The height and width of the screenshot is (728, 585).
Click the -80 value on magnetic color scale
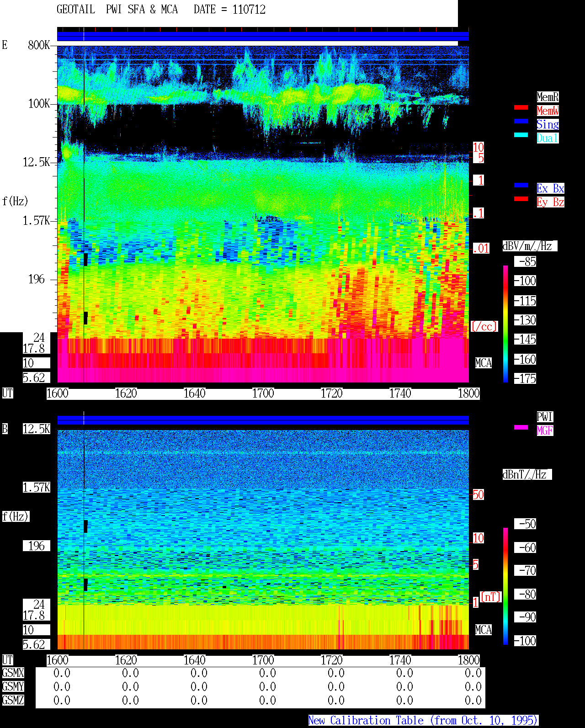click(x=525, y=594)
